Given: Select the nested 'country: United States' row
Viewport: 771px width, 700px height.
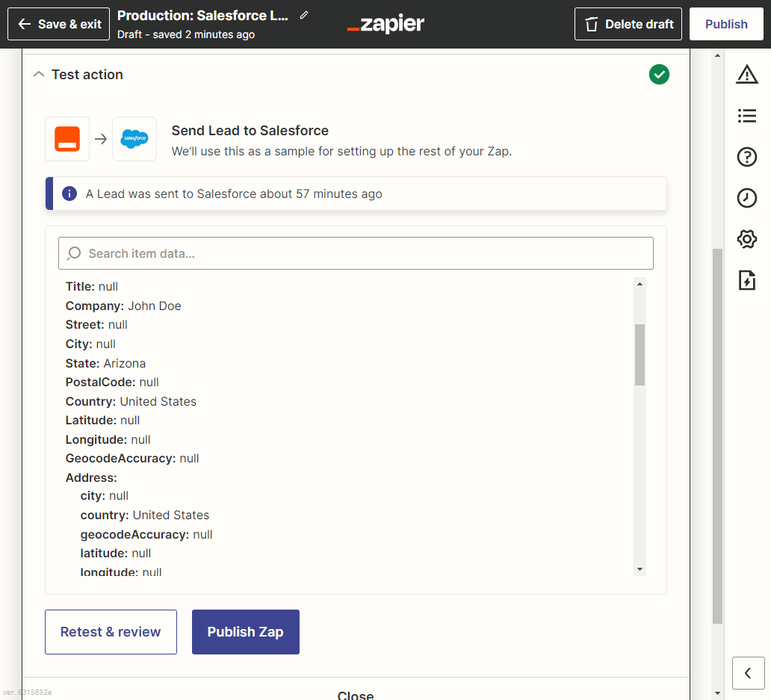Looking at the screenshot, I should click(x=145, y=515).
